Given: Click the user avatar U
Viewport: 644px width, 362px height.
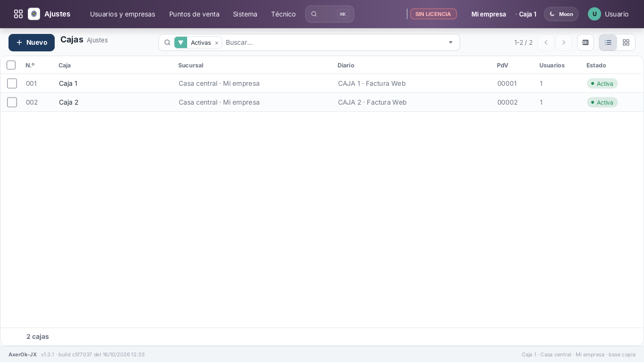Looking at the screenshot, I should [594, 14].
